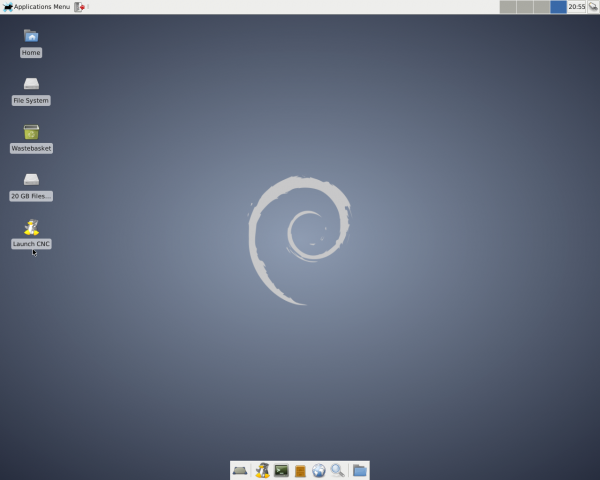This screenshot has width=600, height=480.
Task: Switch to the first workspace
Action: 507,7
